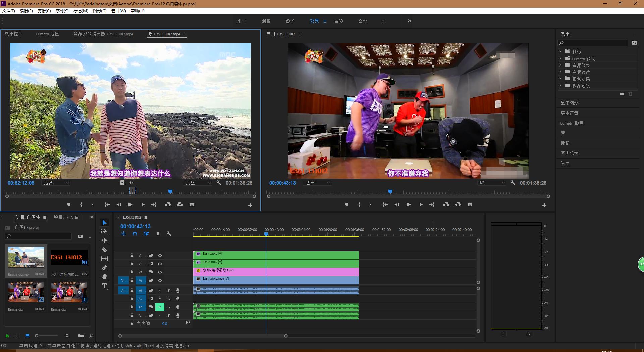Select the Track Select Forward tool
The width and height of the screenshot is (644, 352).
pyautogui.click(x=104, y=231)
